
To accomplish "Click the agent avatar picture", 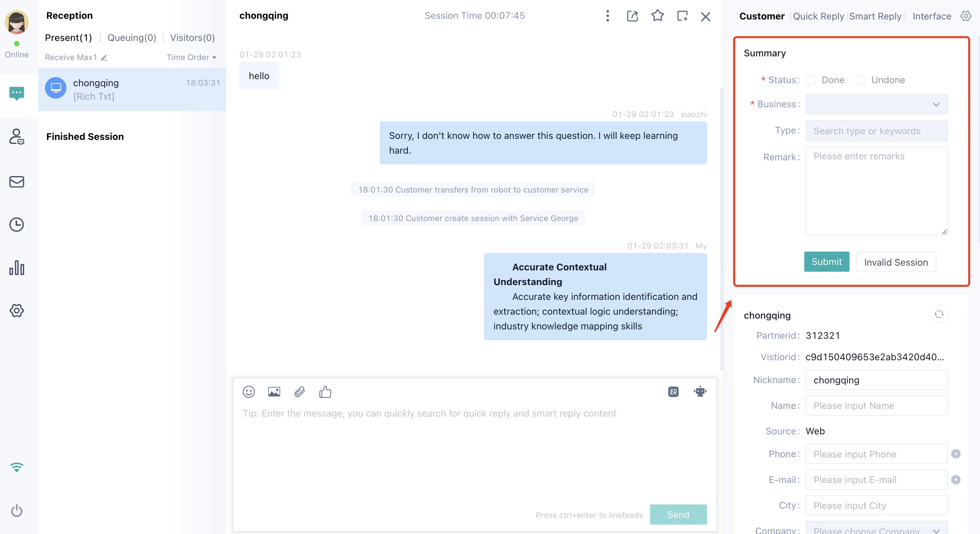I will pos(17,22).
